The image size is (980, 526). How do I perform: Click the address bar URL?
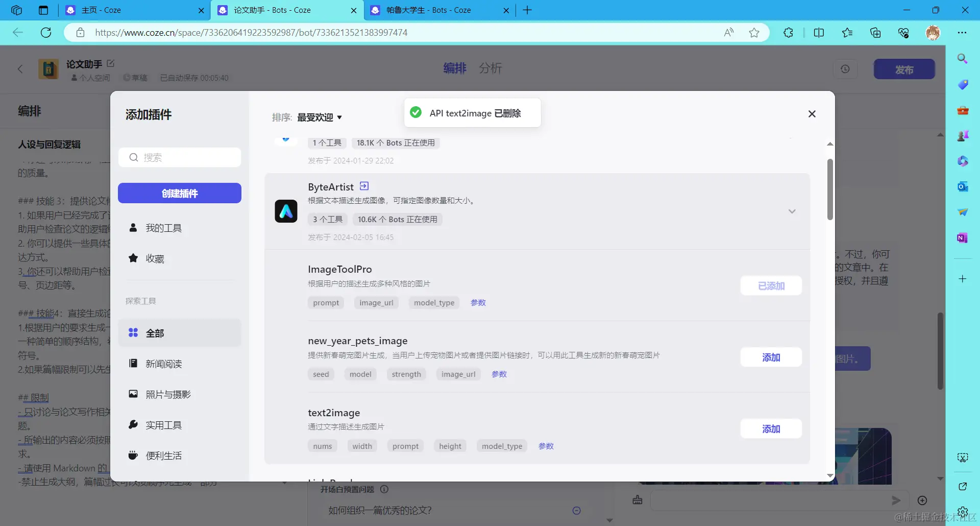tap(251, 33)
